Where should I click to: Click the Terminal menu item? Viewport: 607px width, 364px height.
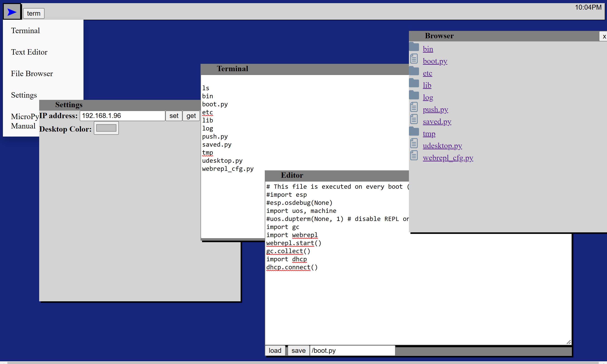coord(25,31)
